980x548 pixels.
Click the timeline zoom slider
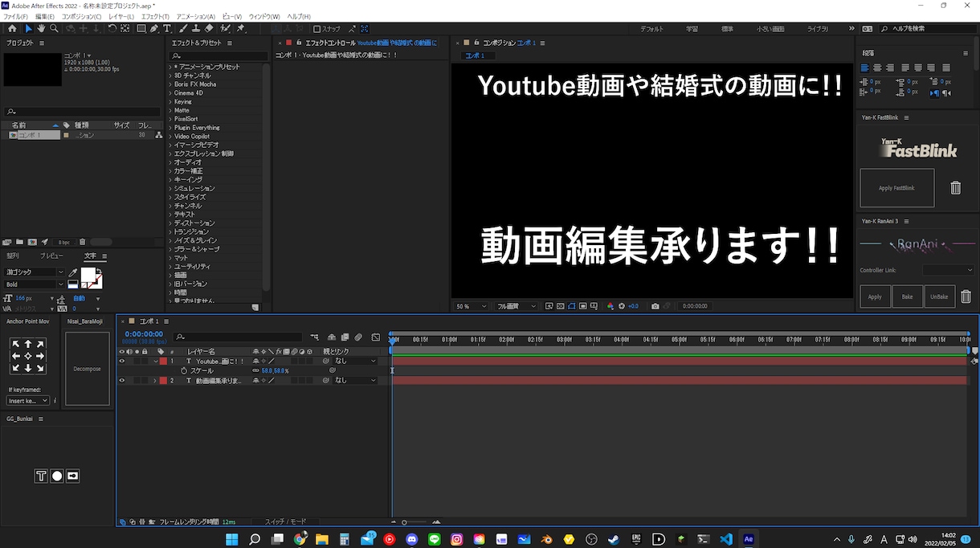(x=414, y=521)
